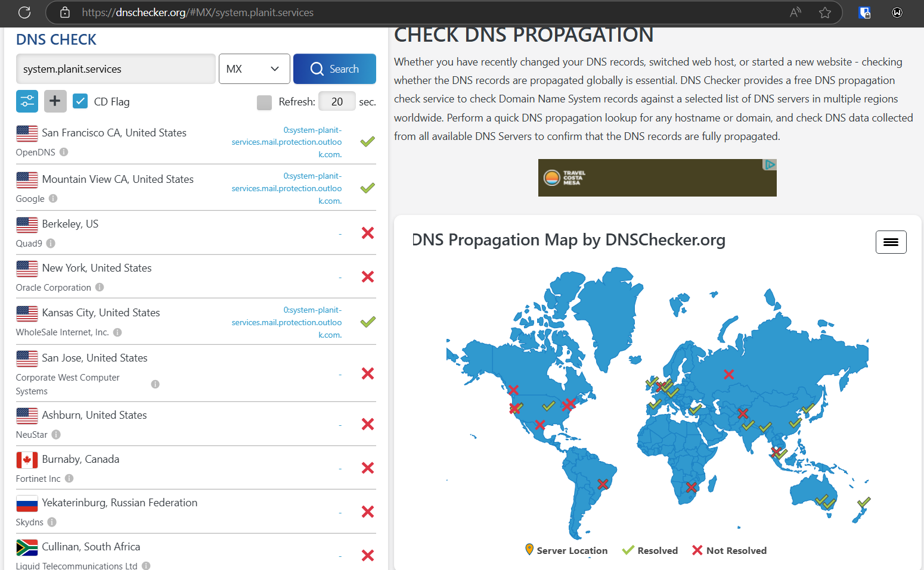
Task: Click the red not-resolved X for Berkeley
Action: 368,233
